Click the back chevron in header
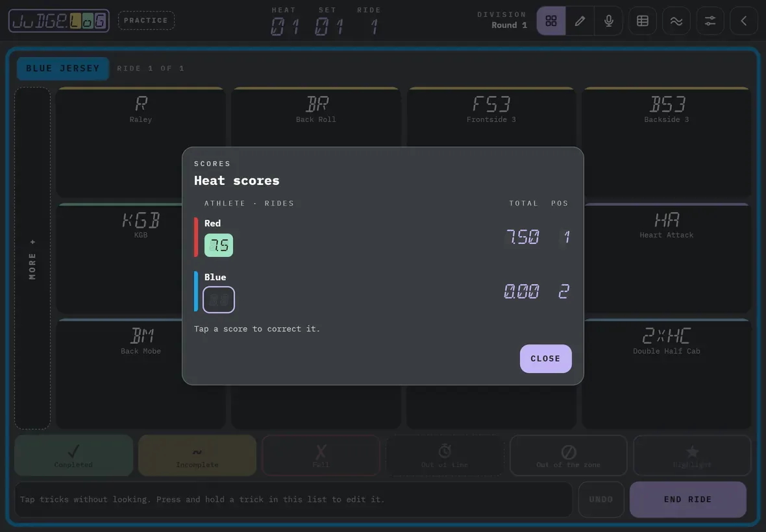The height and width of the screenshot is (532, 766). (x=743, y=21)
